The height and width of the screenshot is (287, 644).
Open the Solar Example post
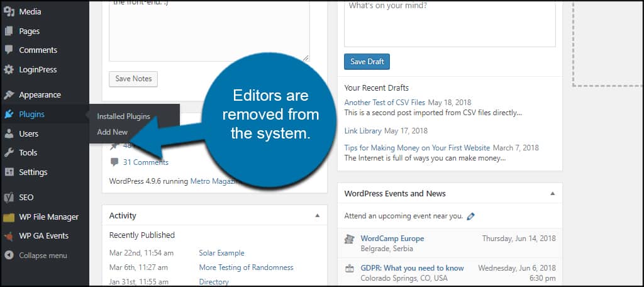pyautogui.click(x=221, y=253)
